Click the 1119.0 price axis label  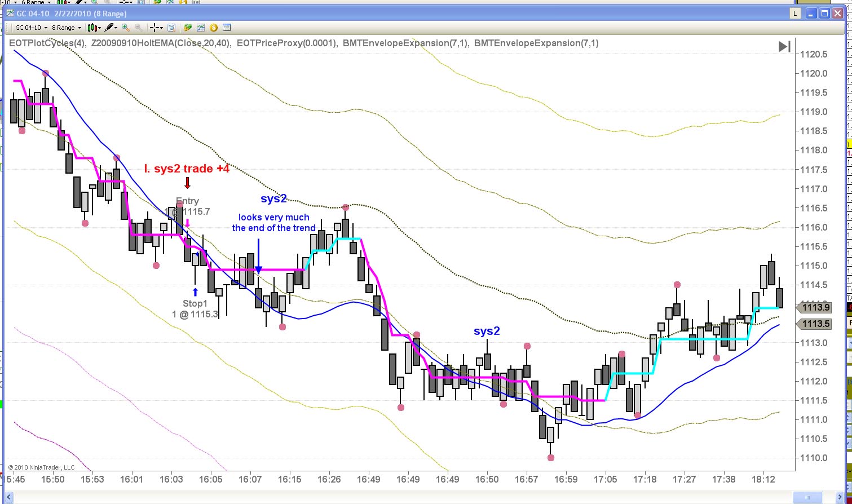pos(814,112)
